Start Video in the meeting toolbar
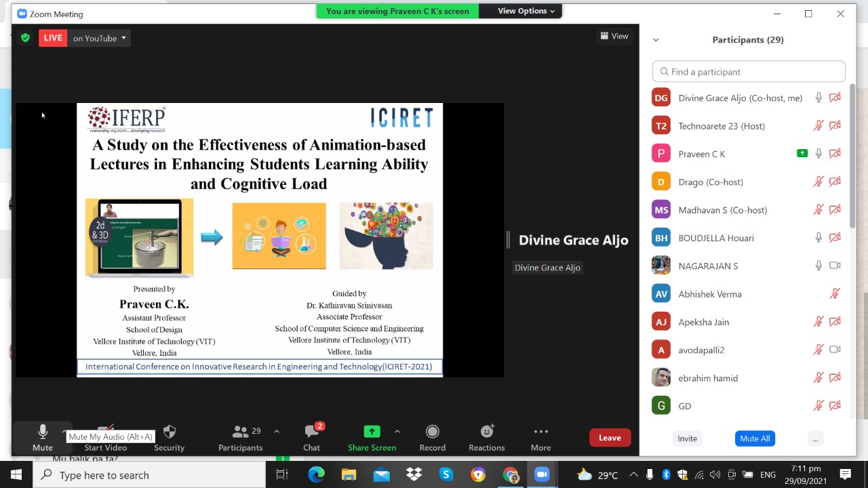The height and width of the screenshot is (488, 868). 105,437
